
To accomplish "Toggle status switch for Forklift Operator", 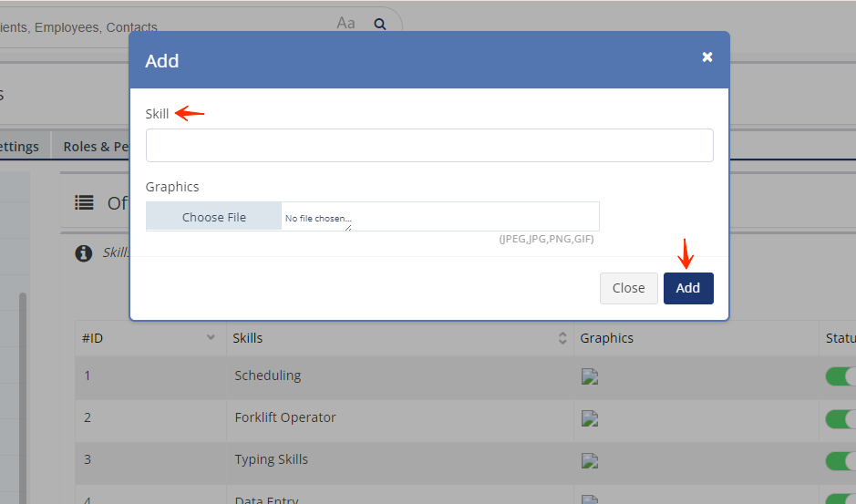I will click(841, 418).
